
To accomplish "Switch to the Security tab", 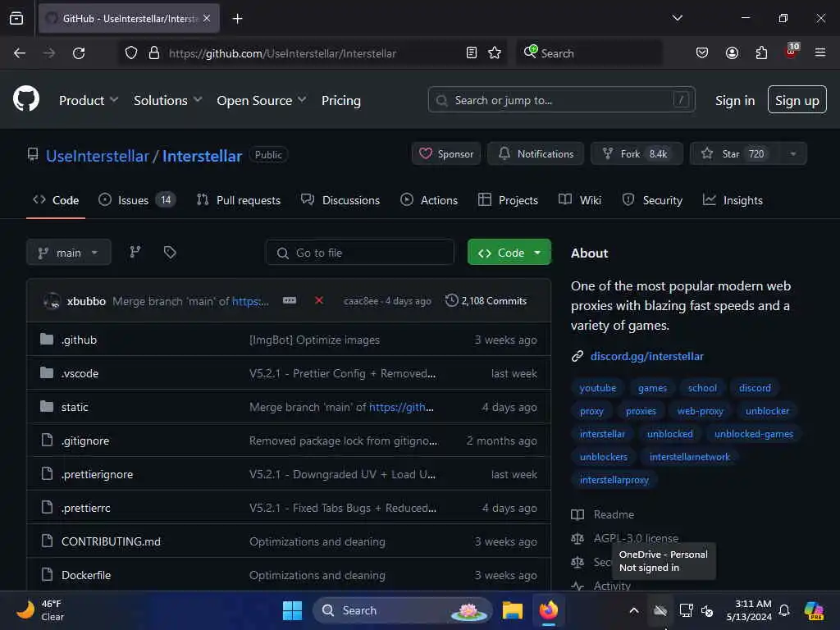I will pos(652,200).
